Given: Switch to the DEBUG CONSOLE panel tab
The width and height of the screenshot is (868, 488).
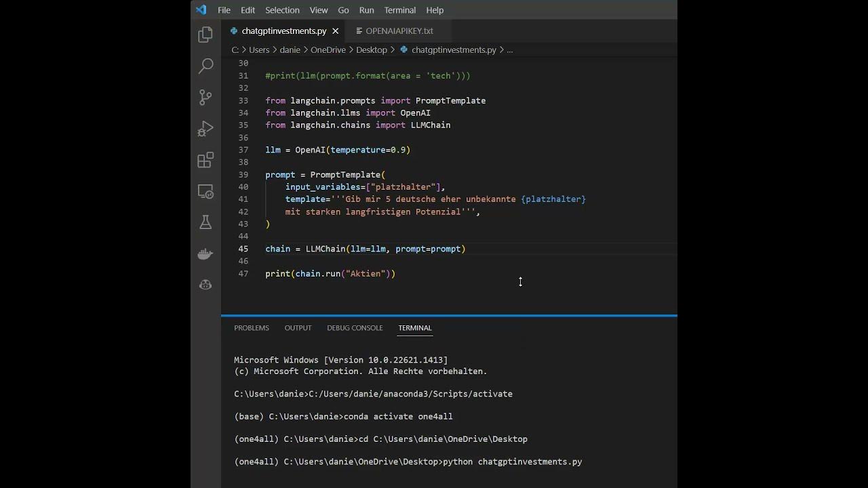Looking at the screenshot, I should point(355,328).
